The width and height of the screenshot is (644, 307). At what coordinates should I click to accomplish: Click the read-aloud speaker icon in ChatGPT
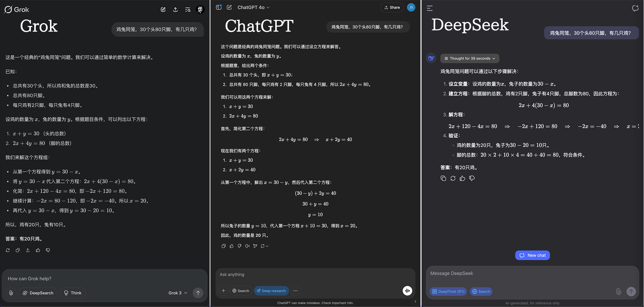click(247, 246)
